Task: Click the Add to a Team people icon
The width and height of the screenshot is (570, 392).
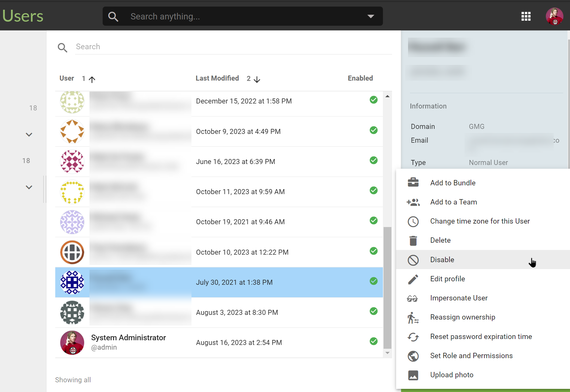Action: 413,202
